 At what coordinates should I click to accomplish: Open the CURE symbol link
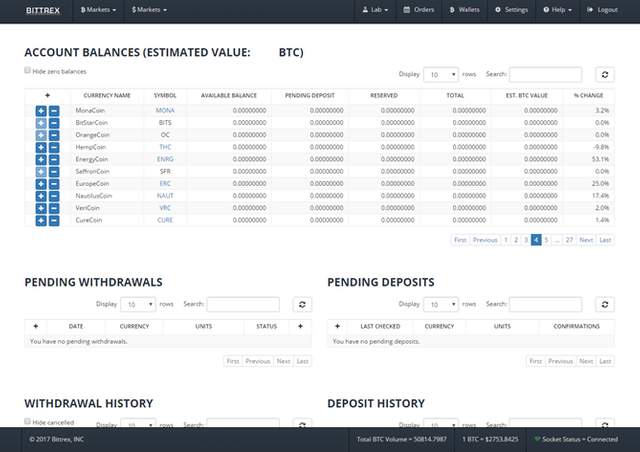(x=165, y=220)
